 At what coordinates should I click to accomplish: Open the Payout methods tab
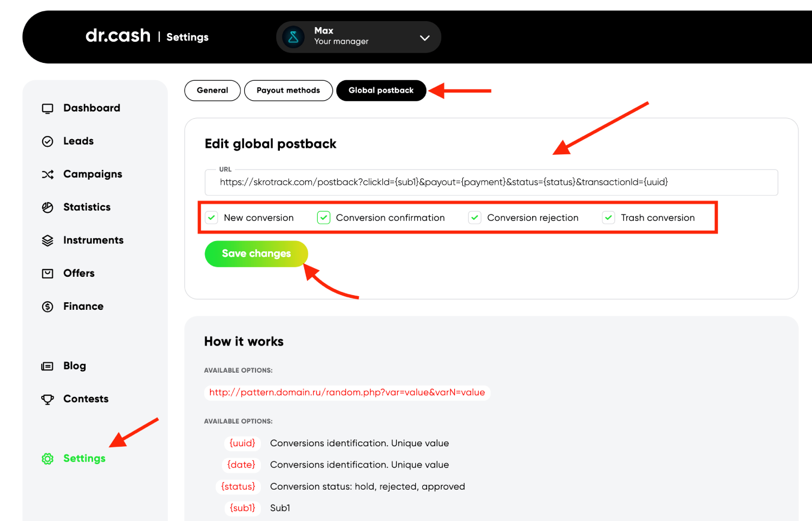click(288, 90)
